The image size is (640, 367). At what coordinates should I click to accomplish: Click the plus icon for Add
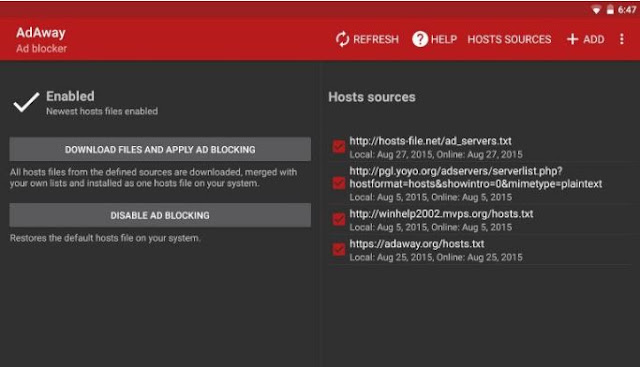click(572, 39)
